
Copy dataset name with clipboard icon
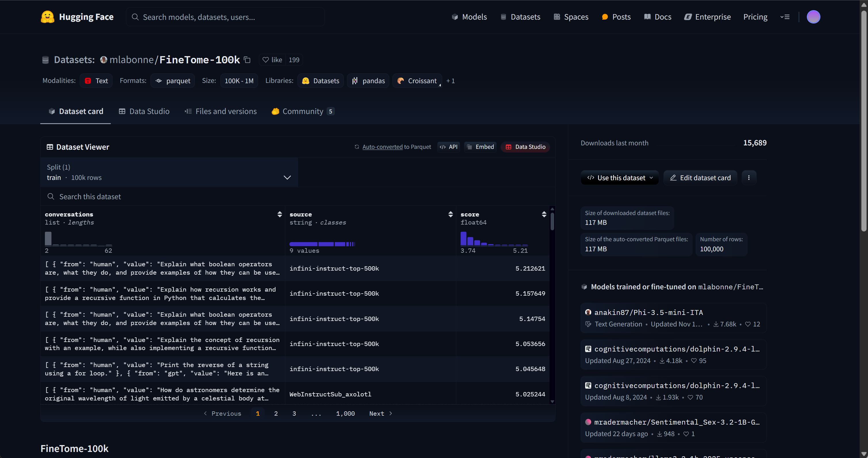pos(247,60)
